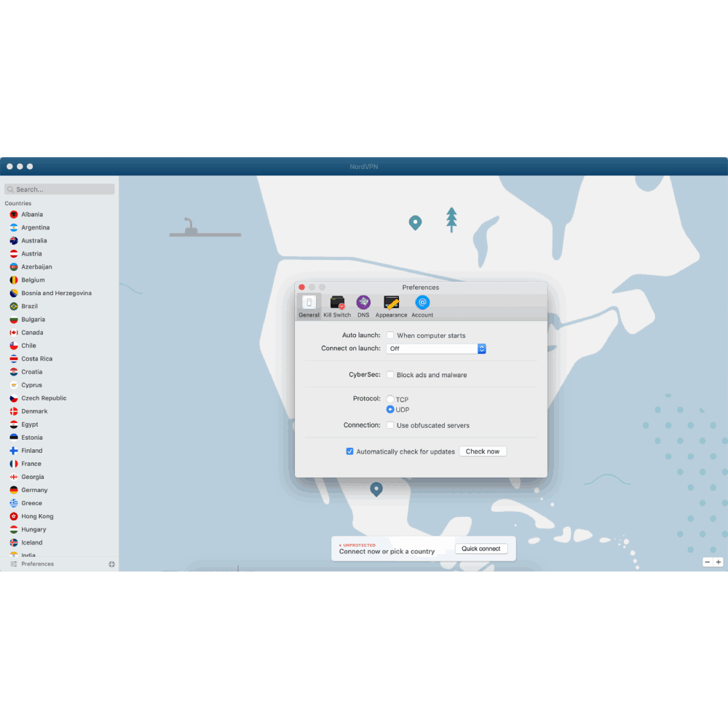
Task: Select the General preferences tab
Action: [309, 306]
